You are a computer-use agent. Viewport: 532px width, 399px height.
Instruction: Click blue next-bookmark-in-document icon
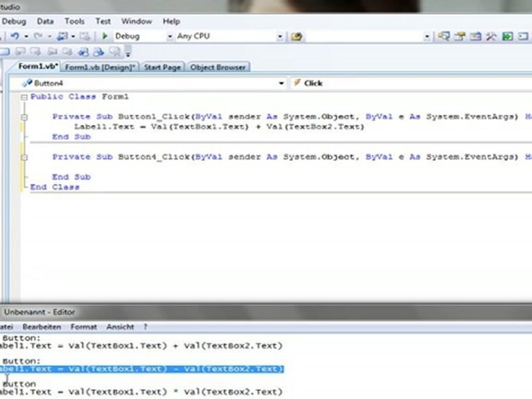(x=99, y=52)
